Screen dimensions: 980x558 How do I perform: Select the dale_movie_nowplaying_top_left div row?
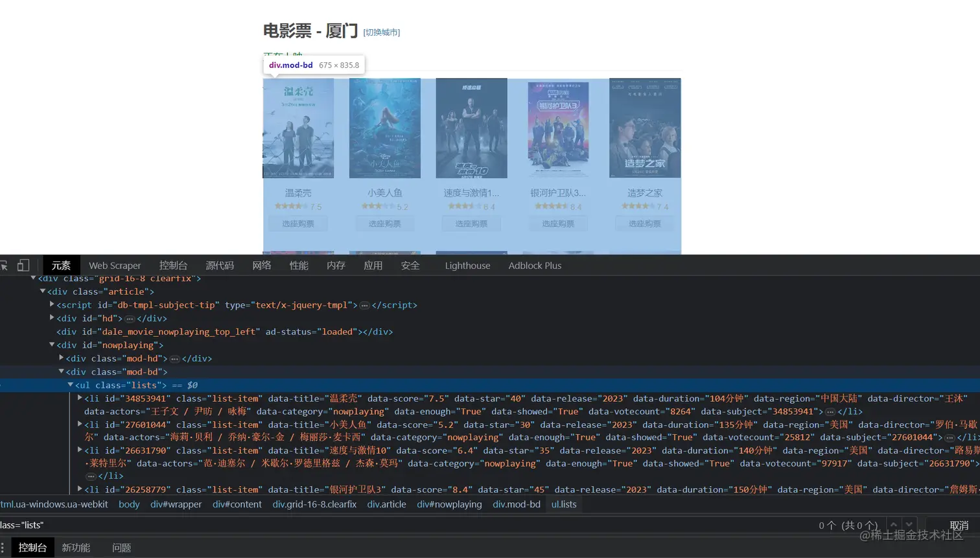(490, 331)
